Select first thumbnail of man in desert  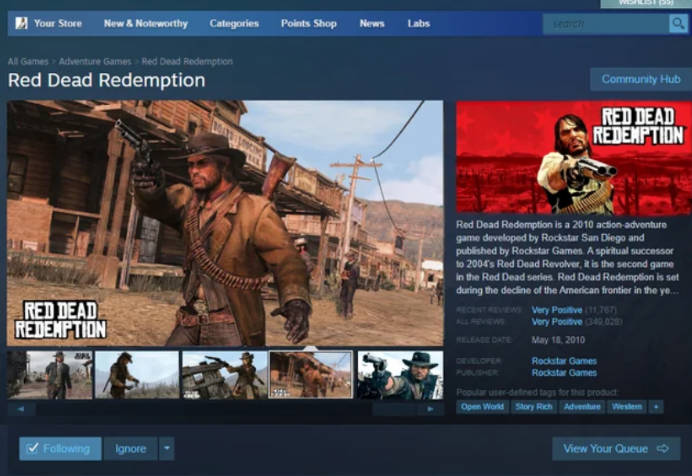[x=50, y=375]
